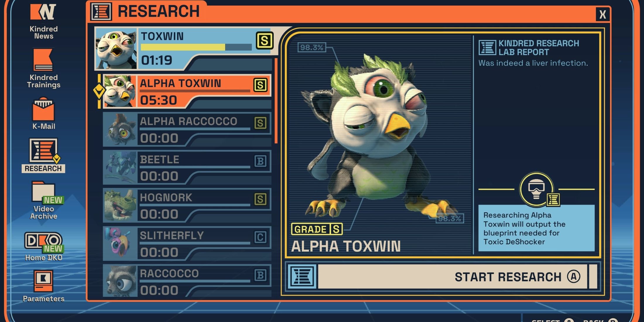This screenshot has width=644, height=322.
Task: Choose the Slitherfly entry in the list
Action: [x=187, y=243]
